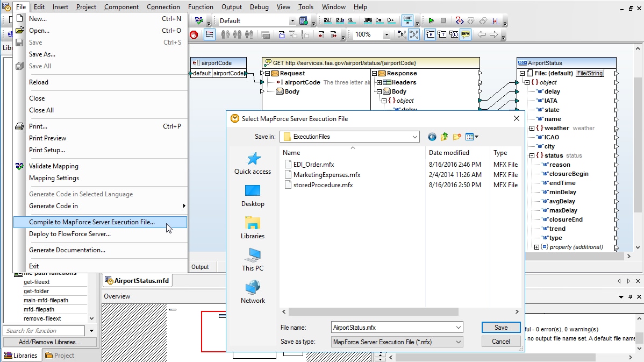The height and width of the screenshot is (362, 644).
Task: Open the Default configuration dropdown
Action: pyautogui.click(x=292, y=21)
